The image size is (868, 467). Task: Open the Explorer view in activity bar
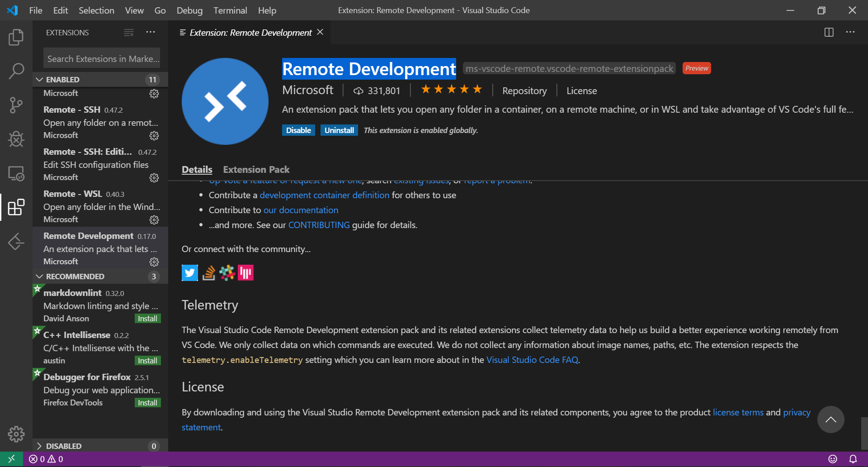(16, 37)
